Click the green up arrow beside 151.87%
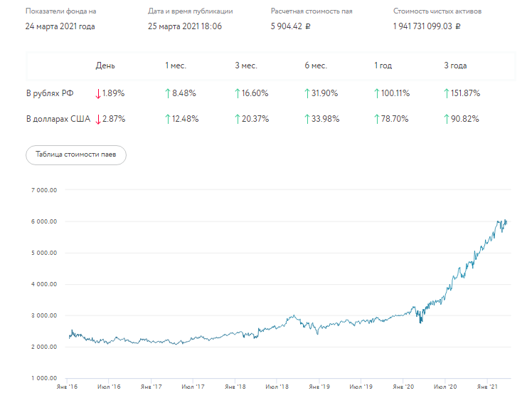Screen dimensions: 532x398 pyautogui.click(x=447, y=93)
